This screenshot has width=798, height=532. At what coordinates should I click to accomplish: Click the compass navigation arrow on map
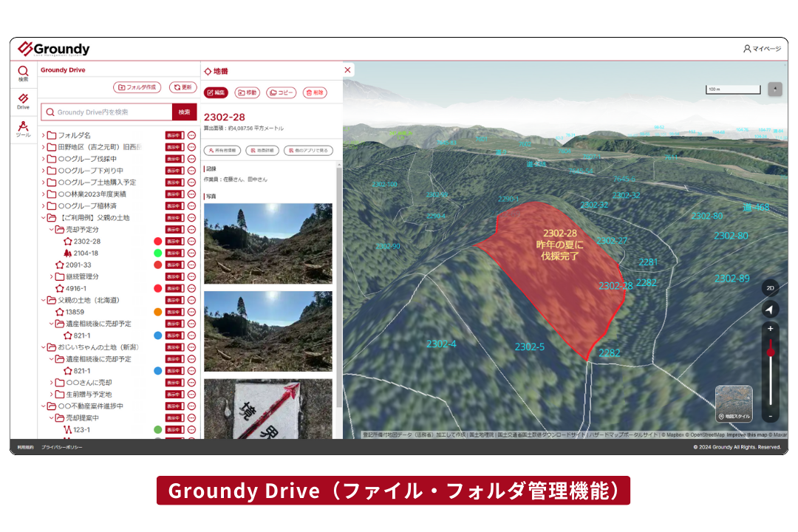[770, 309]
